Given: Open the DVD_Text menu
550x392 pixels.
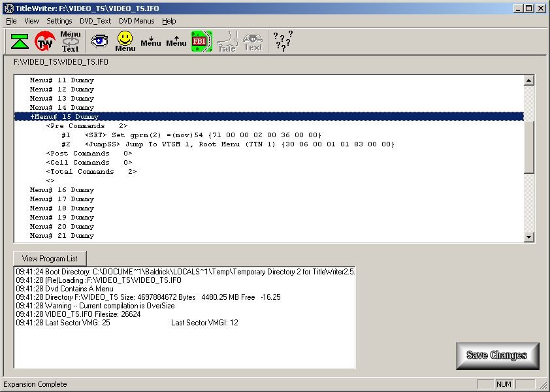Looking at the screenshot, I should pos(95,21).
